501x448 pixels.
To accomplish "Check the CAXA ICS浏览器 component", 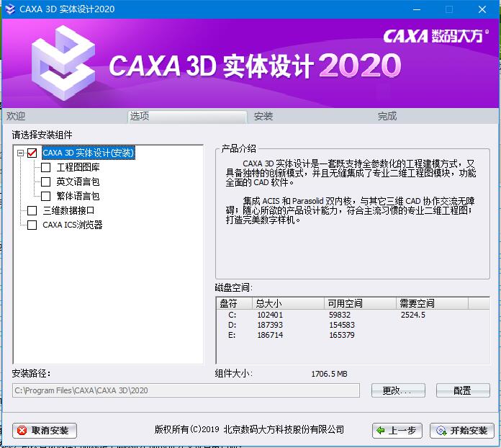I will [x=32, y=225].
